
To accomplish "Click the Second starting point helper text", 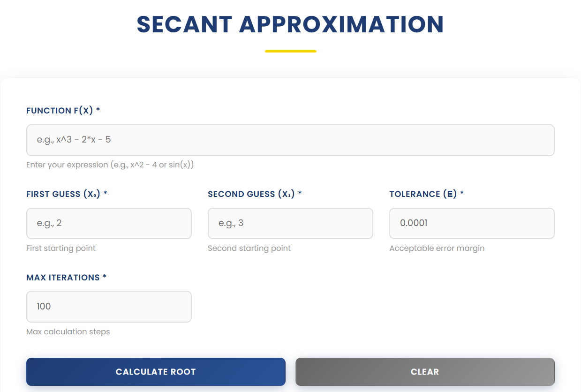I will [x=249, y=248].
